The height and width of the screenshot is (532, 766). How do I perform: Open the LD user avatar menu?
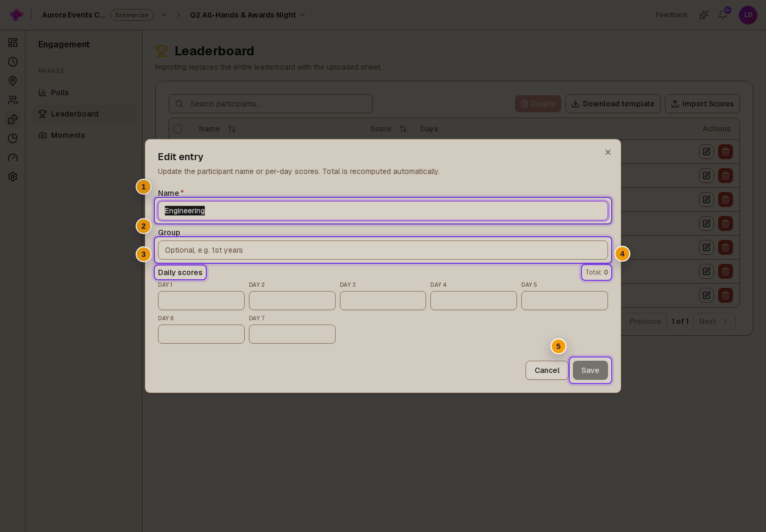748,15
